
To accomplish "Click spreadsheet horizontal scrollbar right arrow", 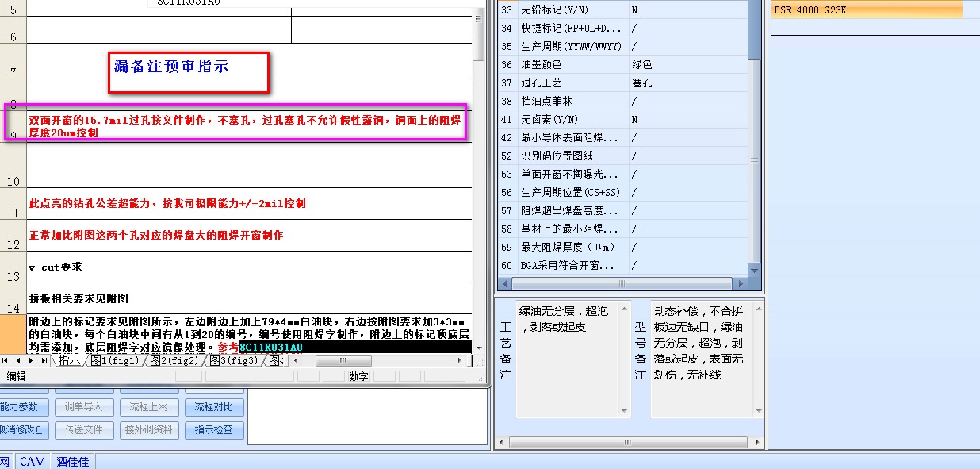I will click(x=461, y=360).
